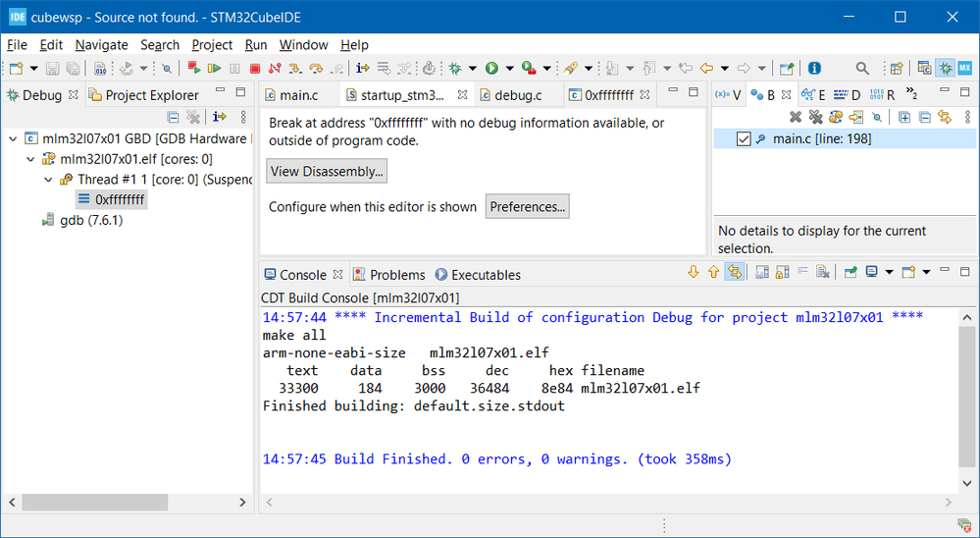Open the Debug launch dropdown arrow

pyautogui.click(x=473, y=68)
